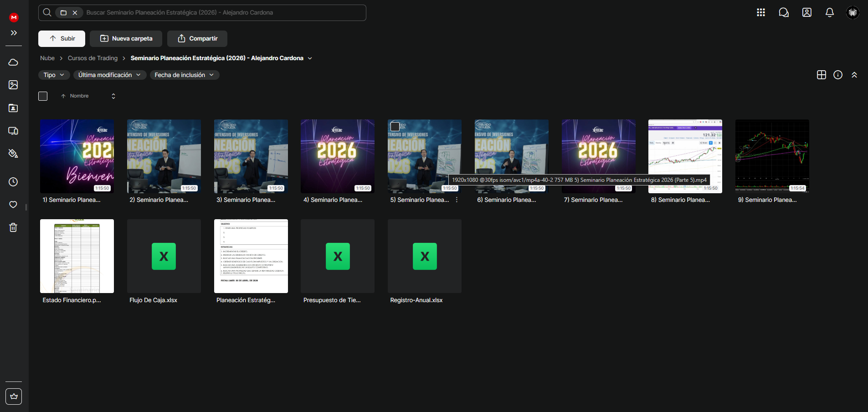The height and width of the screenshot is (412, 868).
Task: Open Recents clock icon in the sidebar
Action: [x=13, y=182]
